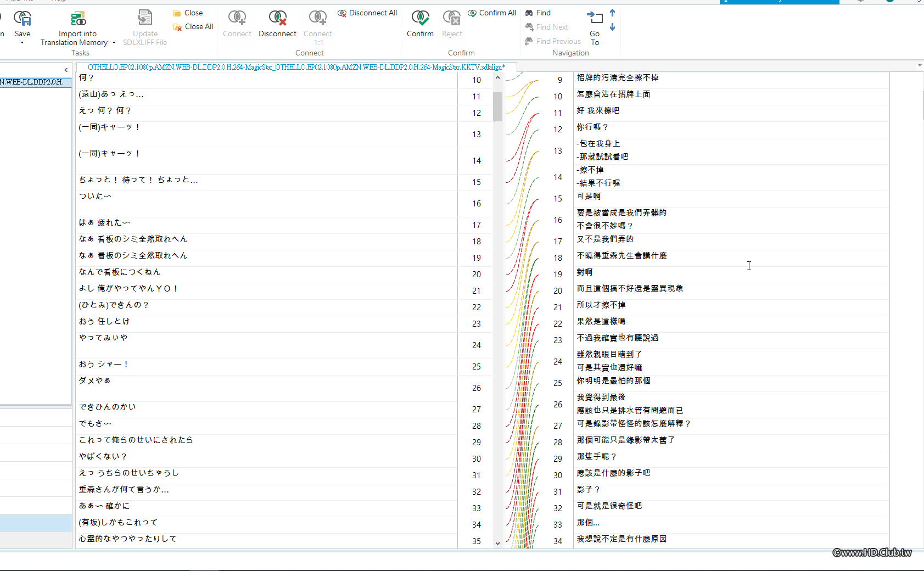Screen dimensions: 924x571
Task: Select source segment 'はぁ 疲れた〜'
Action: pyautogui.click(x=267, y=225)
